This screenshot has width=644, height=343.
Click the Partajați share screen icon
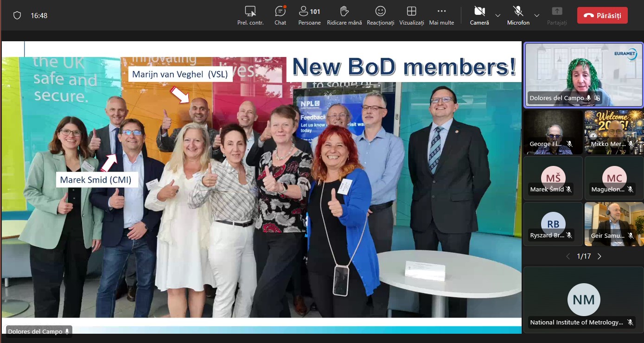click(x=557, y=15)
